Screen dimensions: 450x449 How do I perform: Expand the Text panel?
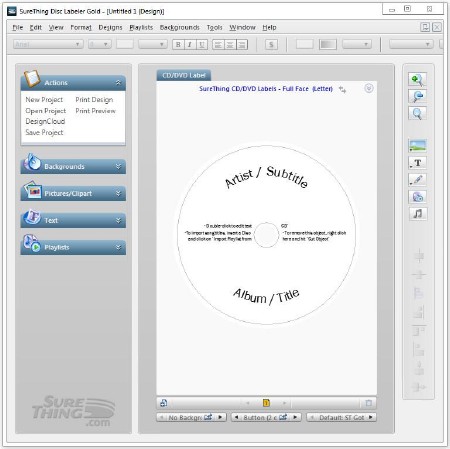tap(118, 220)
